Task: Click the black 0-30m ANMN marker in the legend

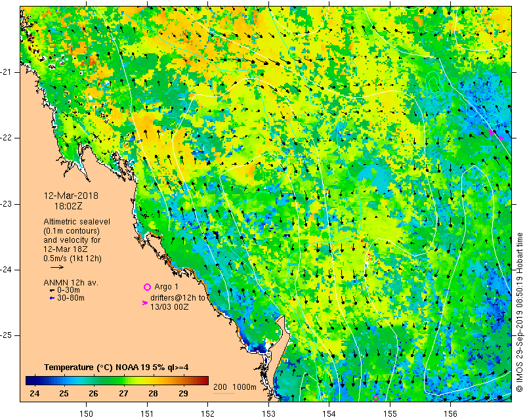Action: [52, 290]
